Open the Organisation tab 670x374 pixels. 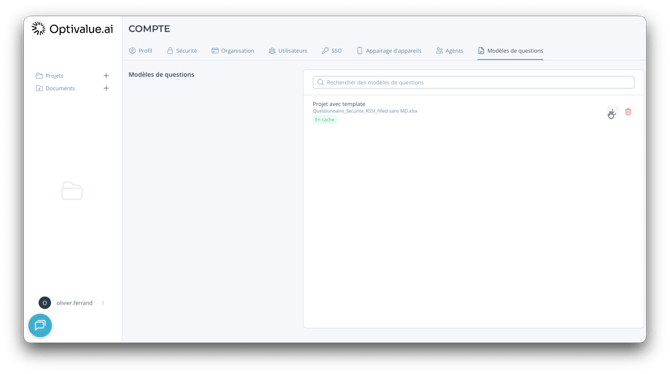coord(233,50)
